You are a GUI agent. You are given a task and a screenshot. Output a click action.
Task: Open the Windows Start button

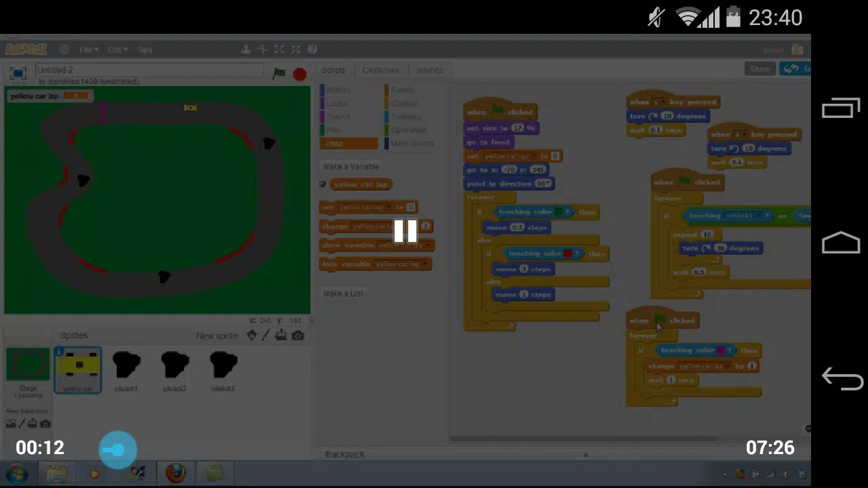17,474
